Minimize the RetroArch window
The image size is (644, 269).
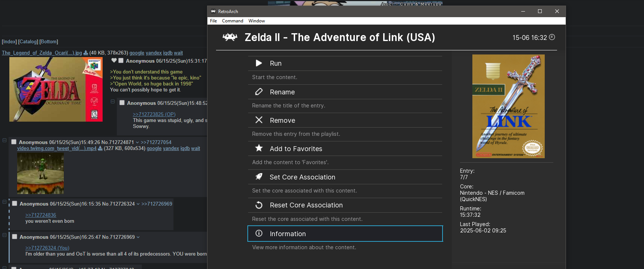click(x=523, y=11)
